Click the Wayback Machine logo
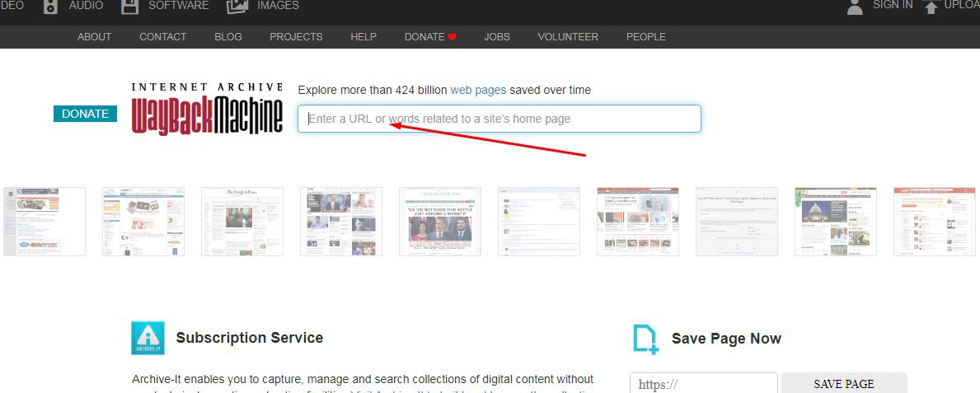The height and width of the screenshot is (393, 980). click(x=207, y=109)
